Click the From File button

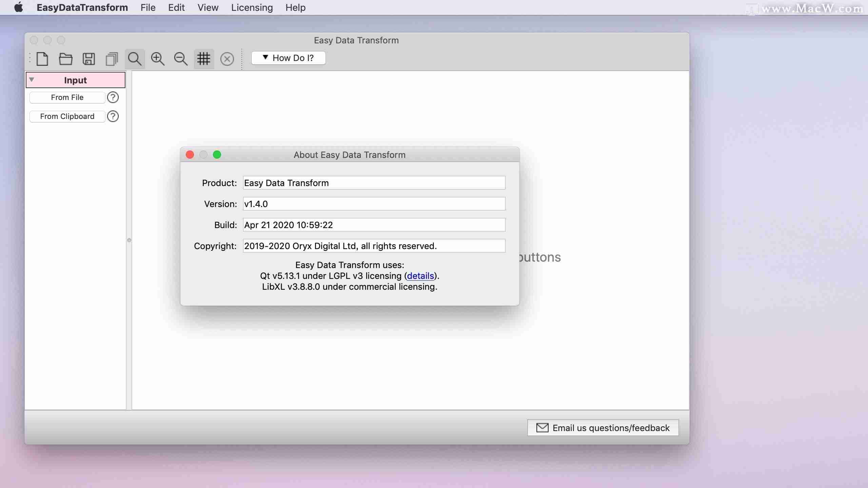click(x=67, y=98)
